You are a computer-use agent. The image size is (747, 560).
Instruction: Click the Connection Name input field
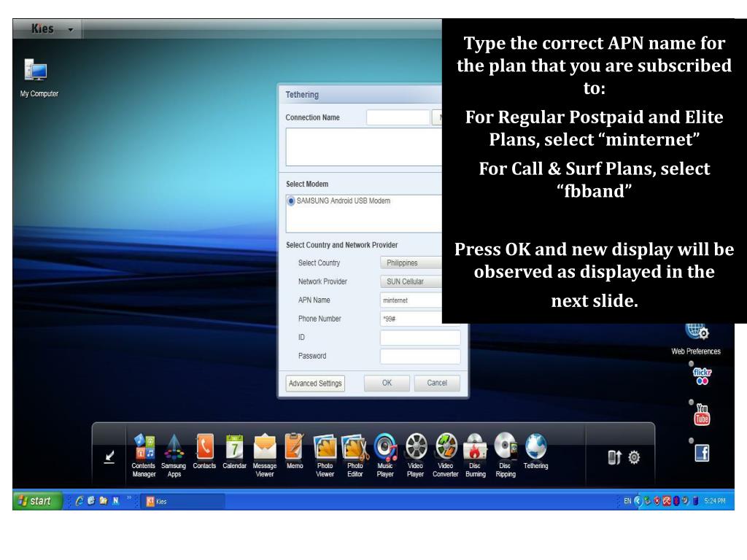click(398, 117)
